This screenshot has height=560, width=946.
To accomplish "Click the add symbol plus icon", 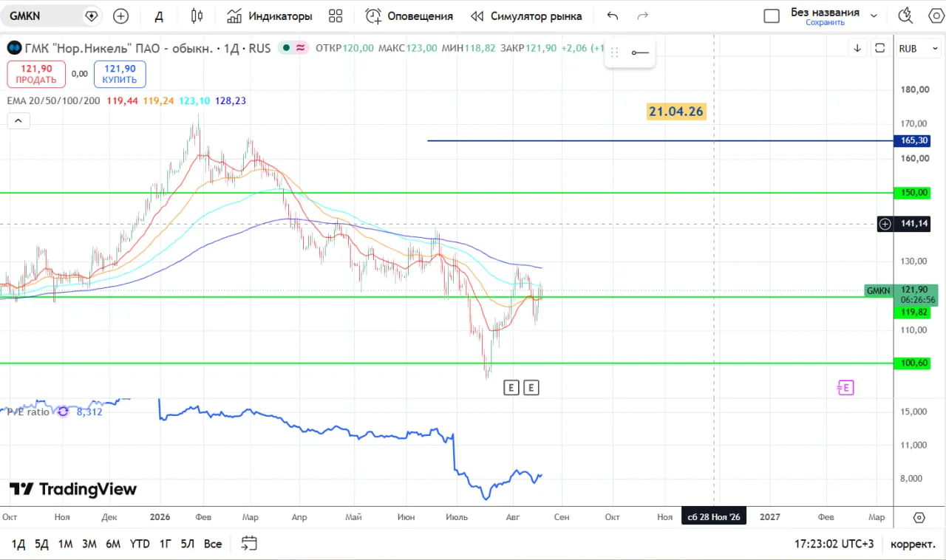I will tap(120, 16).
